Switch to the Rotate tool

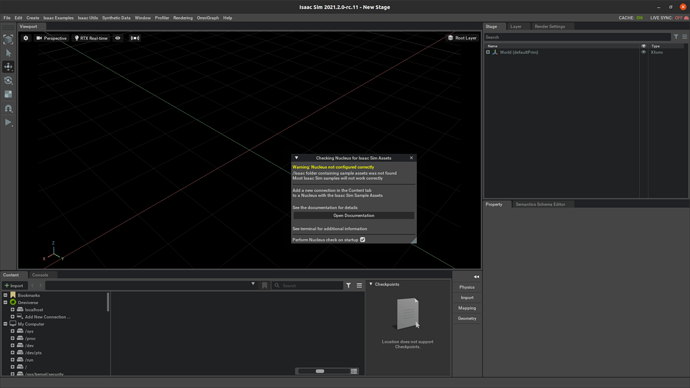[8, 81]
